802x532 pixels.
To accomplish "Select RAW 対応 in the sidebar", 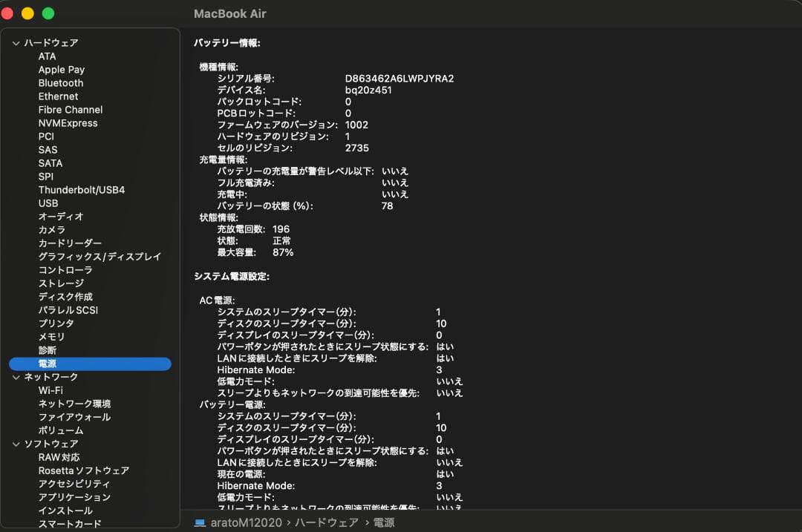I will pos(59,457).
